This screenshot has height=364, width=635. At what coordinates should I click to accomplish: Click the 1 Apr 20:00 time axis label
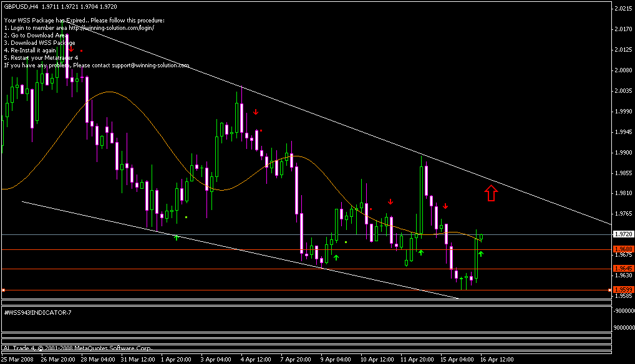pos(175,359)
